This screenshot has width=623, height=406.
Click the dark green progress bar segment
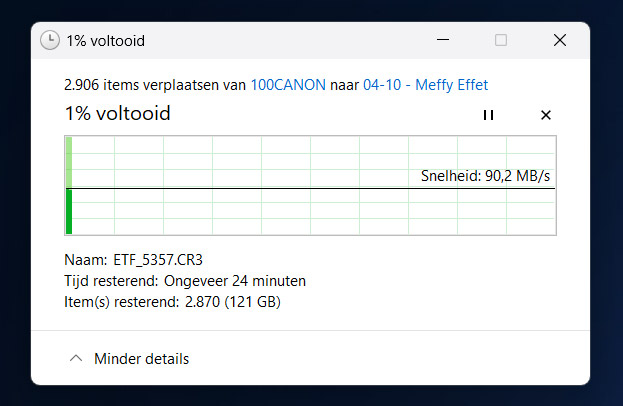(x=69, y=211)
